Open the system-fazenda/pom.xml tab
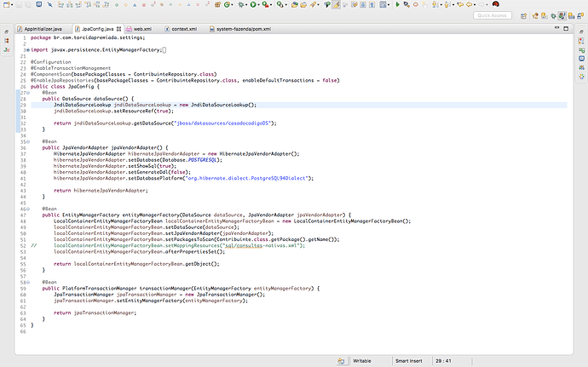This screenshot has width=588, height=367. click(x=245, y=29)
